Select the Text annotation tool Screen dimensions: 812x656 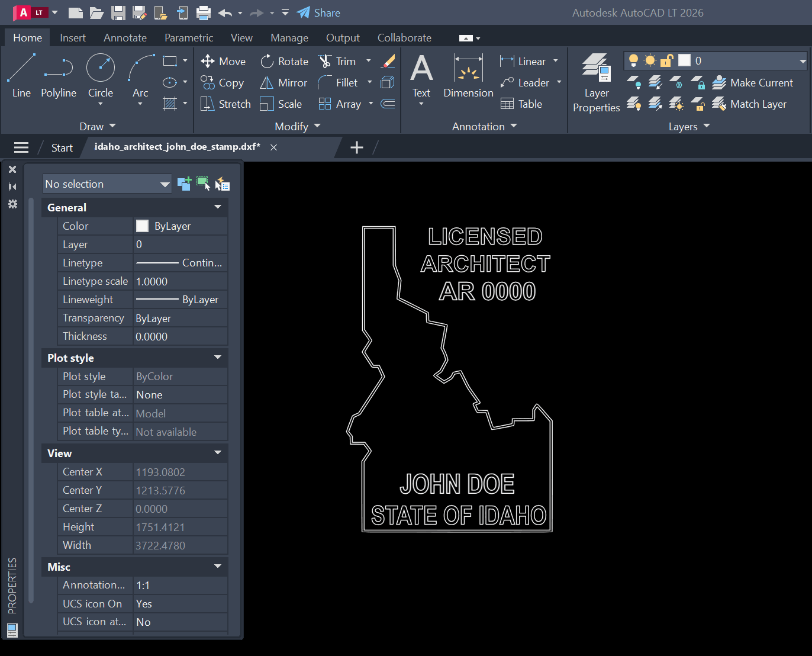click(x=421, y=76)
